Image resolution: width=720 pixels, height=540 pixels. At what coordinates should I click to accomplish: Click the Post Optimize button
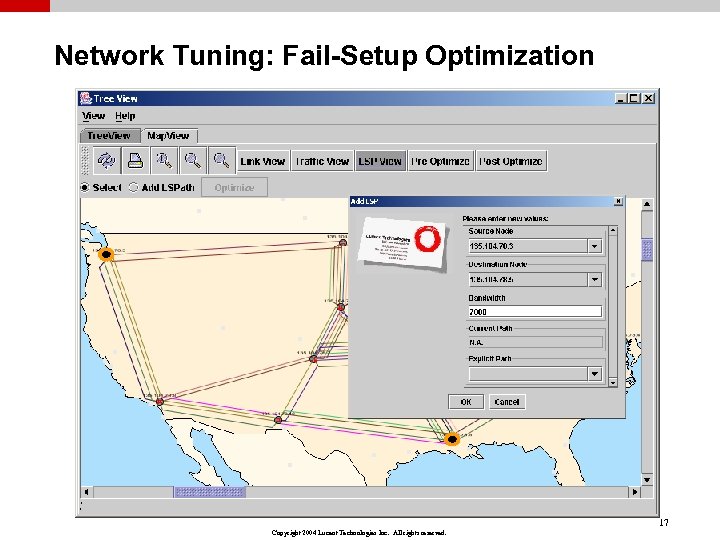511,161
